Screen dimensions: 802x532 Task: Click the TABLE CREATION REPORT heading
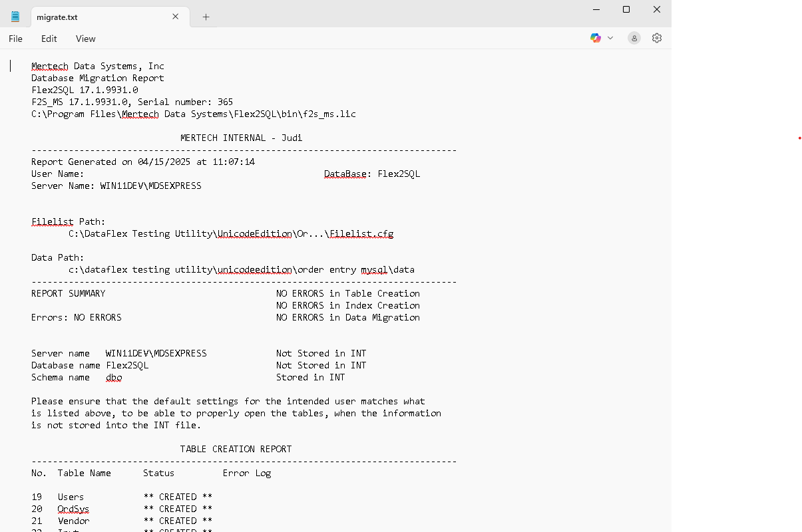tap(236, 449)
